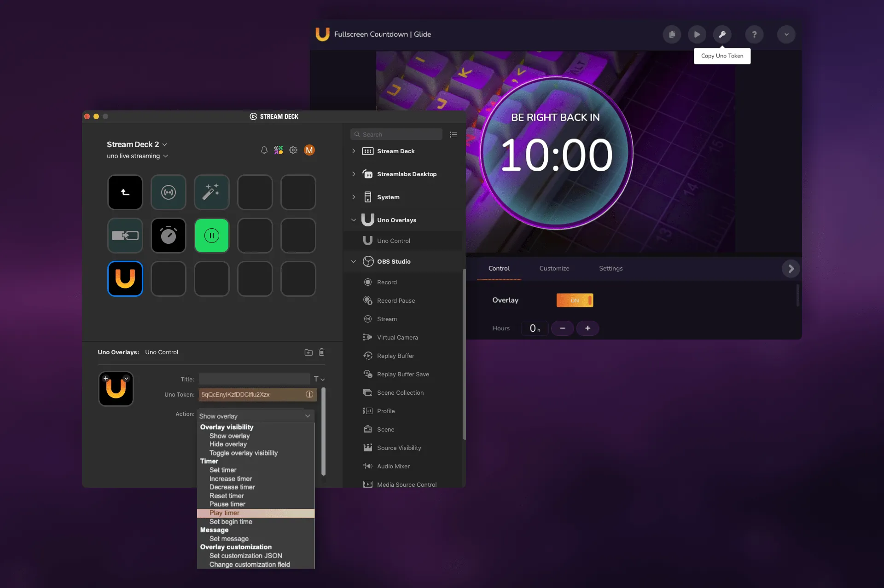Click the Copy Uno Token key icon

722,35
